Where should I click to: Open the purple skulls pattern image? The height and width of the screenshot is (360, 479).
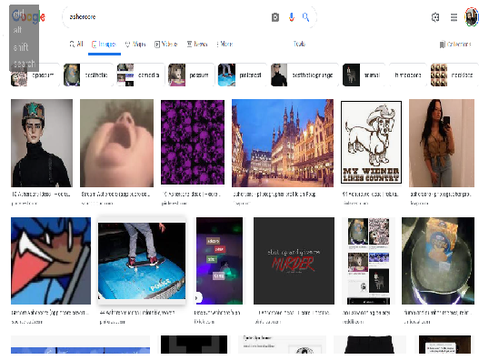pos(193,142)
